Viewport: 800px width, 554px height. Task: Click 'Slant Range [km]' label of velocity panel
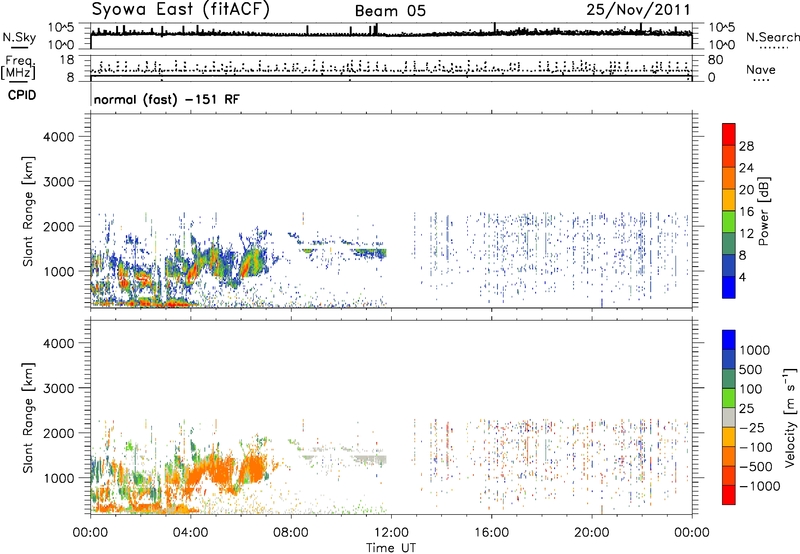coord(28,418)
